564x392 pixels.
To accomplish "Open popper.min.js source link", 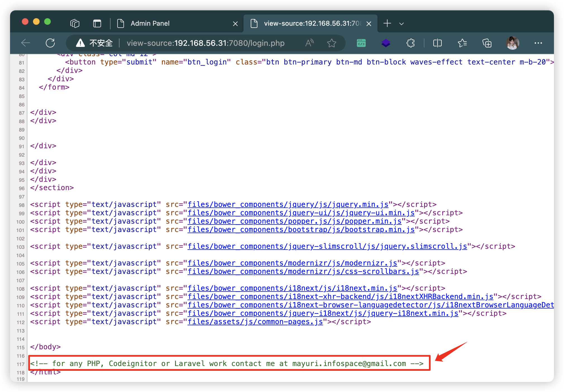I will [295, 221].
